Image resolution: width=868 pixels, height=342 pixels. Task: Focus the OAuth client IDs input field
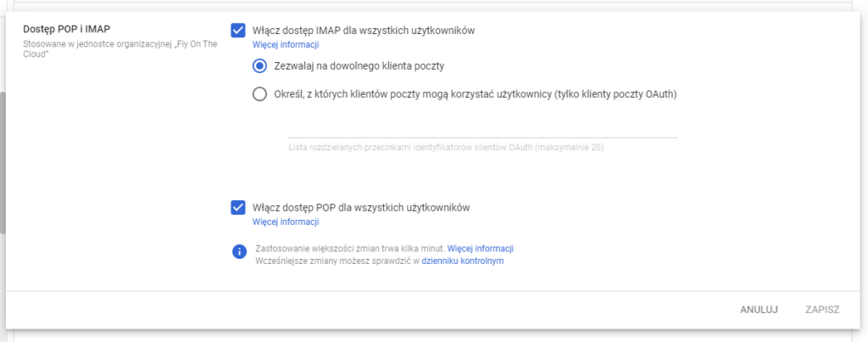point(482,130)
